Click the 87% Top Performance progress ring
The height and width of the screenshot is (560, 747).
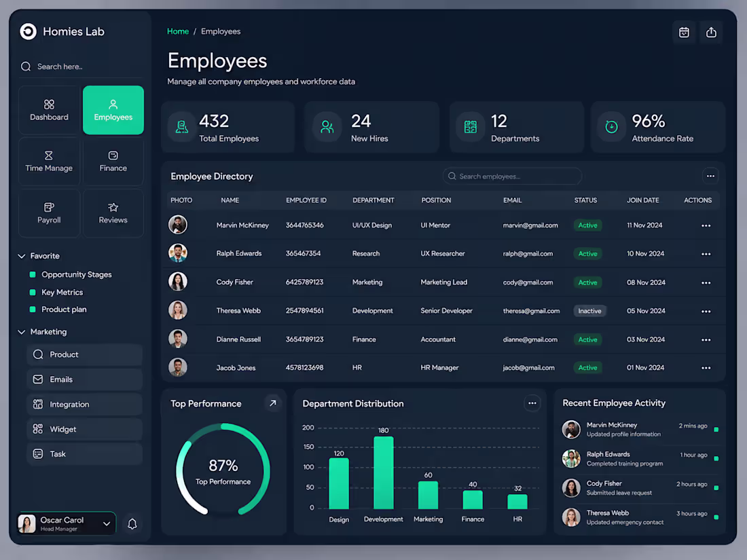[x=223, y=470]
